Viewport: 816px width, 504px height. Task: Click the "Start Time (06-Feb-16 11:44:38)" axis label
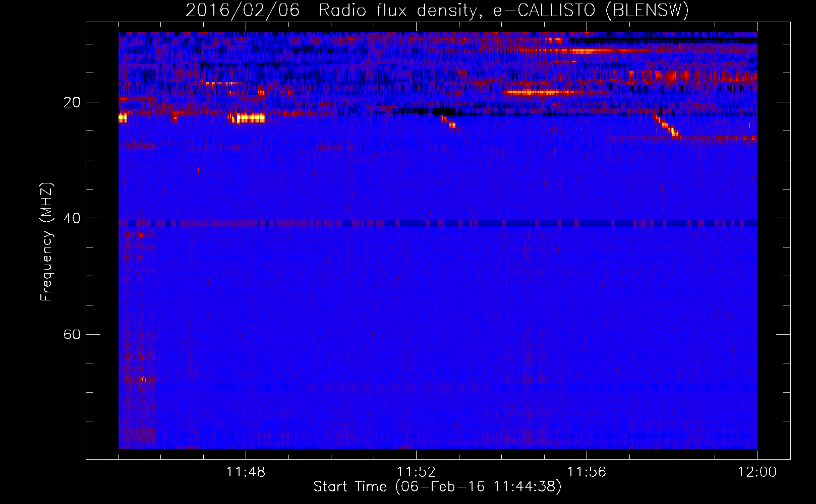click(437, 487)
